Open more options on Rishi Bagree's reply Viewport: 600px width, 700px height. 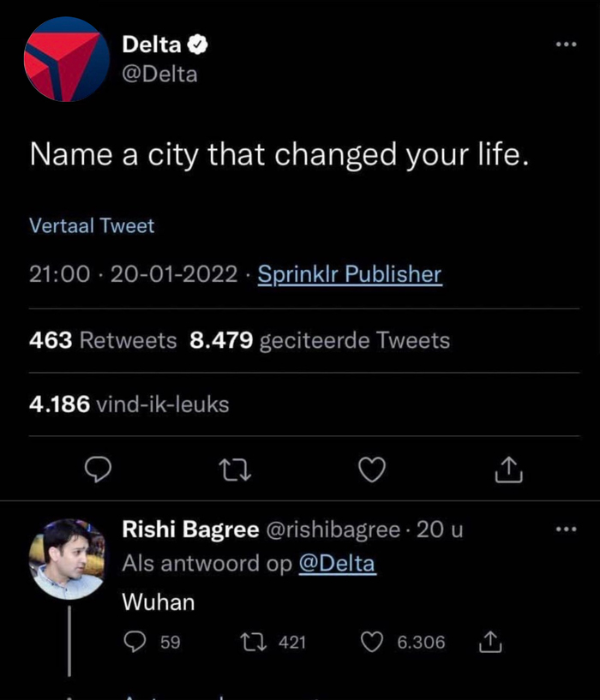tap(565, 529)
